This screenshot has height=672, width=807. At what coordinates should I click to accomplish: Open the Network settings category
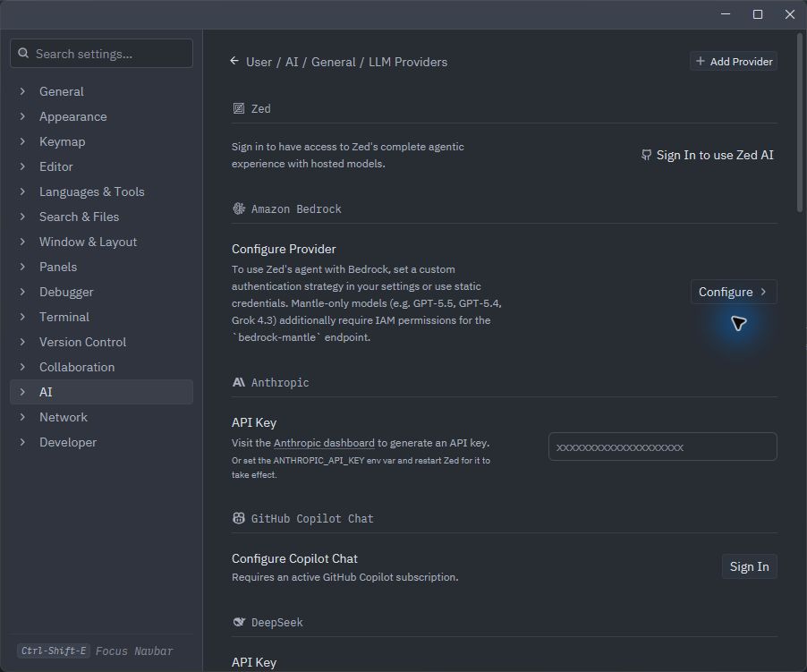(101, 417)
